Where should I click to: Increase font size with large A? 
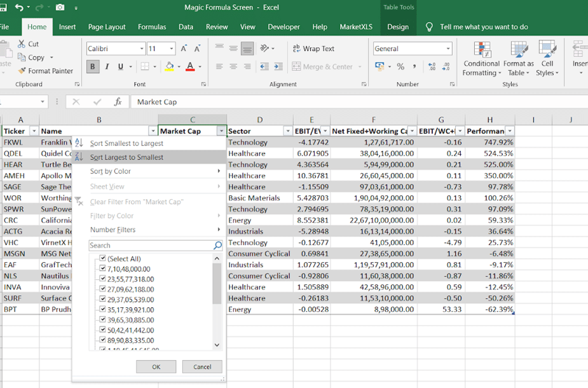click(184, 48)
